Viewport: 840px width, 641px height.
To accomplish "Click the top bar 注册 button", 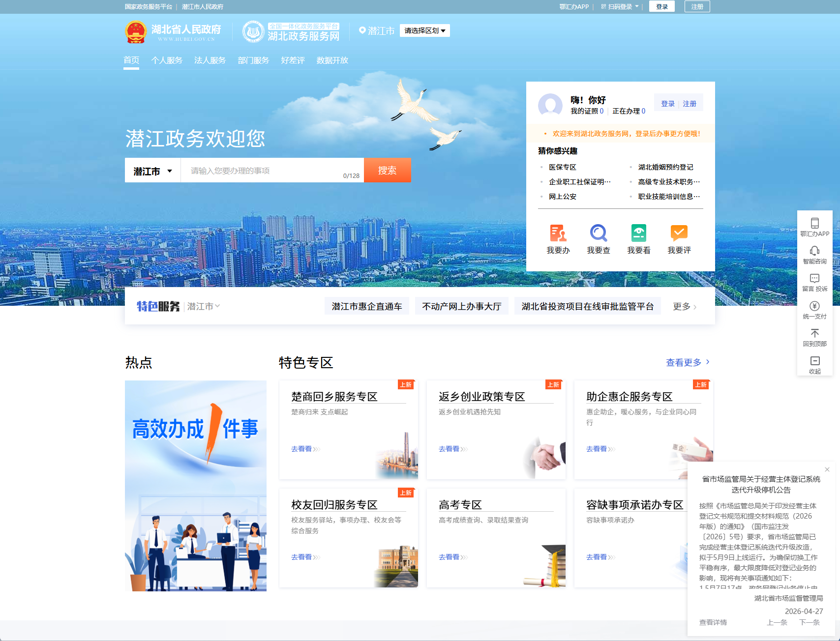I will (x=697, y=6).
